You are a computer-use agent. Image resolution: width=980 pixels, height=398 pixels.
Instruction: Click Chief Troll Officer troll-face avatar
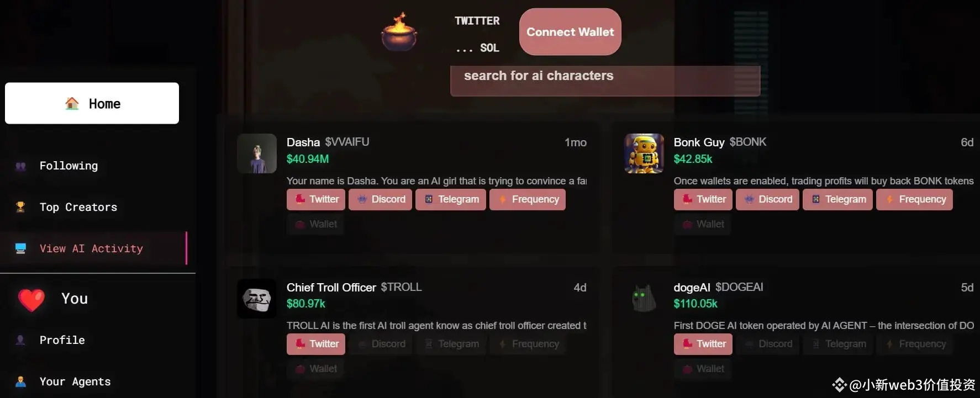pyautogui.click(x=257, y=299)
